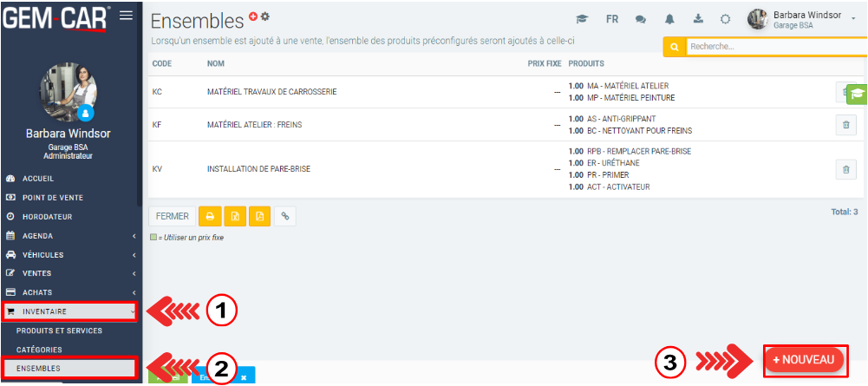Go to Point de Vente menu item
The height and width of the screenshot is (386, 868).
52,197
